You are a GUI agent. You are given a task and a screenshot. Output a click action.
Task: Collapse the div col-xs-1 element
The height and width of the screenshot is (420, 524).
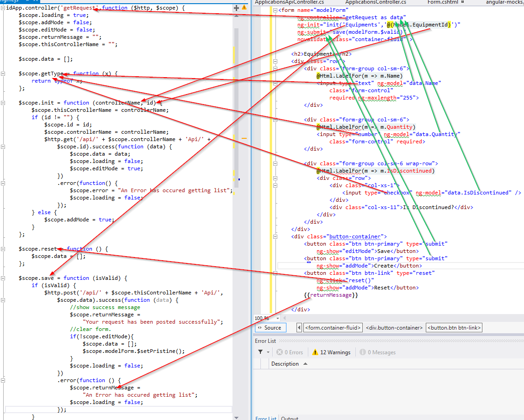click(x=275, y=185)
